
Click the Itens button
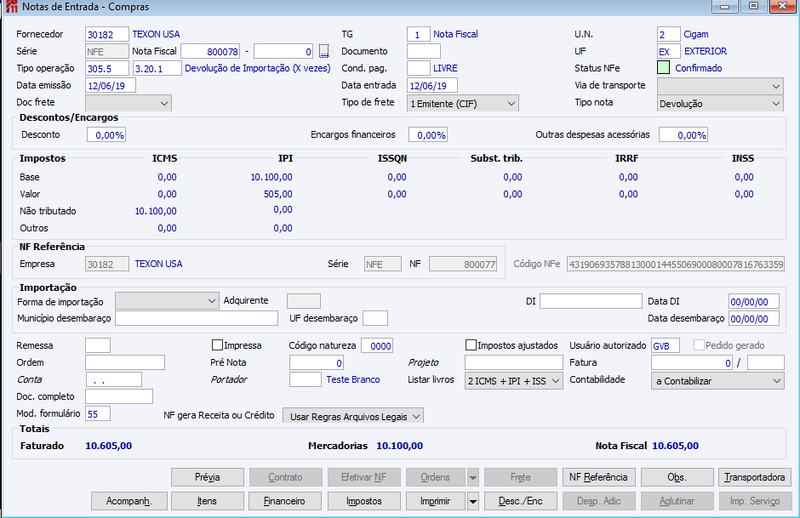(x=207, y=501)
